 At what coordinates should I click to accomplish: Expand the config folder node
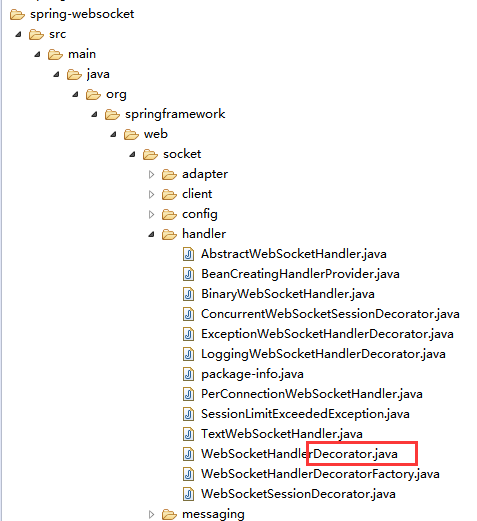151,214
